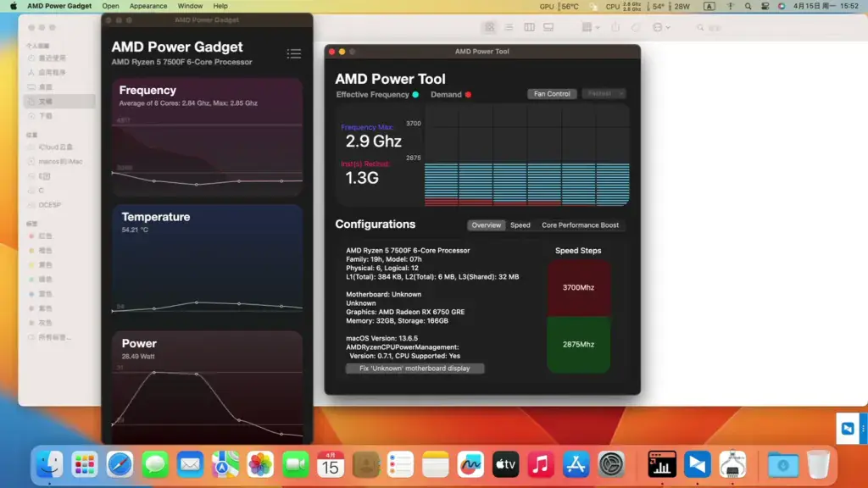Click the Fan Control button

pyautogui.click(x=551, y=94)
